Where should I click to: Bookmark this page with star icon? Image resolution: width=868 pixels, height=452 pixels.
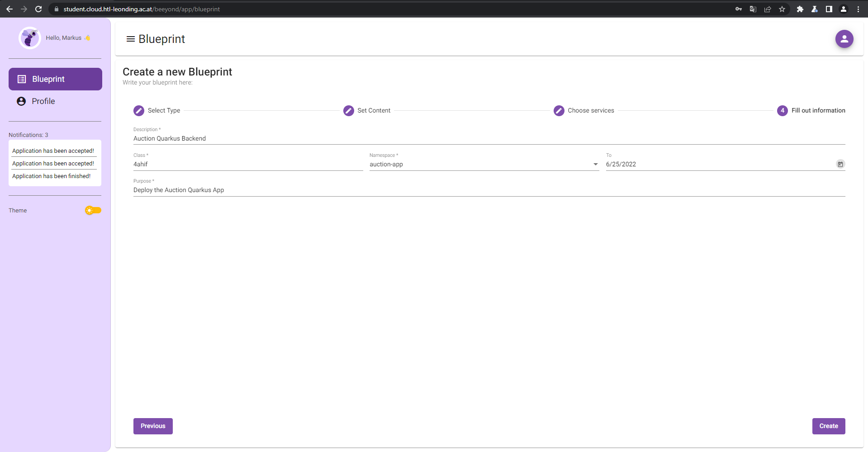[782, 9]
